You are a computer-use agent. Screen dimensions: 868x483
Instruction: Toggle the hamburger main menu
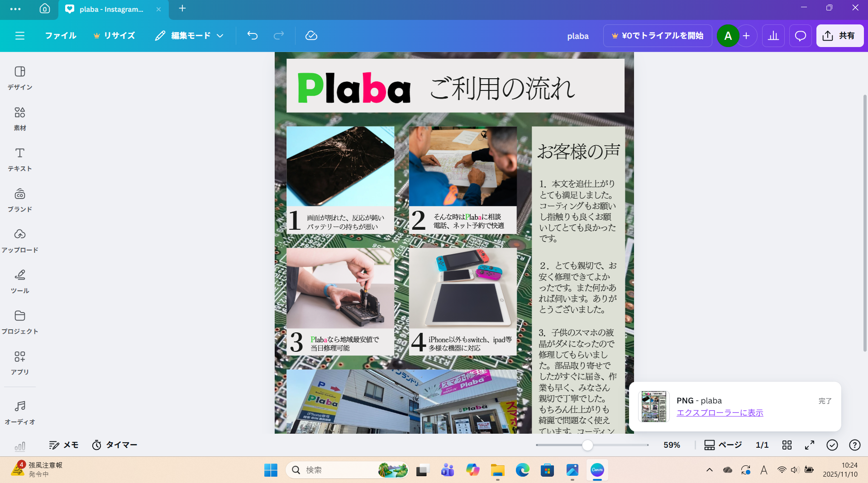[20, 36]
